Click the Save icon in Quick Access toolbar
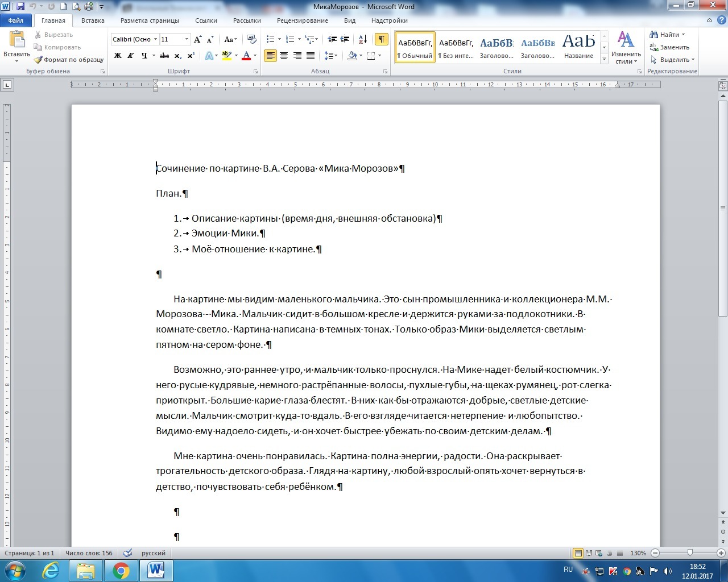 point(20,7)
